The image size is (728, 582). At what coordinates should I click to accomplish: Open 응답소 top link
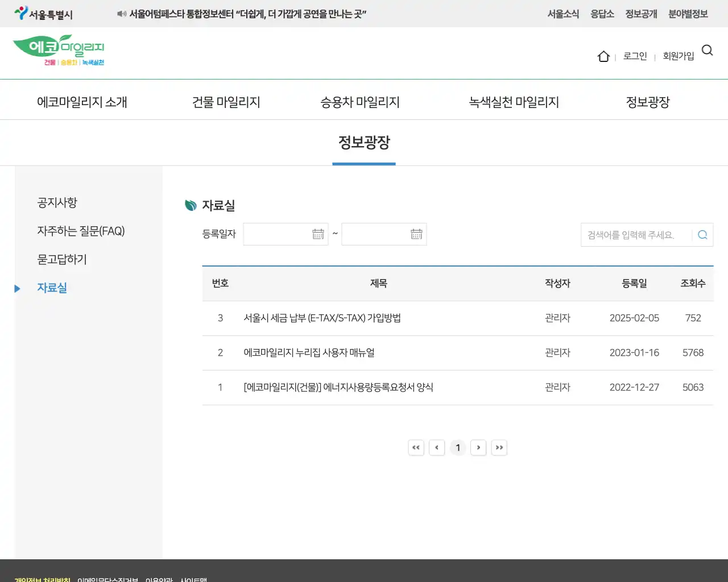[602, 14]
